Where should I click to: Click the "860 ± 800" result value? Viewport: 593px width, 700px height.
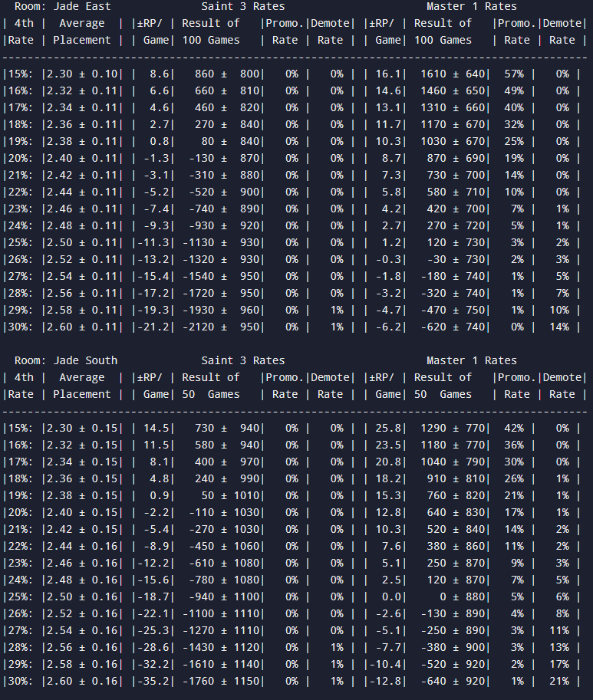click(227, 74)
